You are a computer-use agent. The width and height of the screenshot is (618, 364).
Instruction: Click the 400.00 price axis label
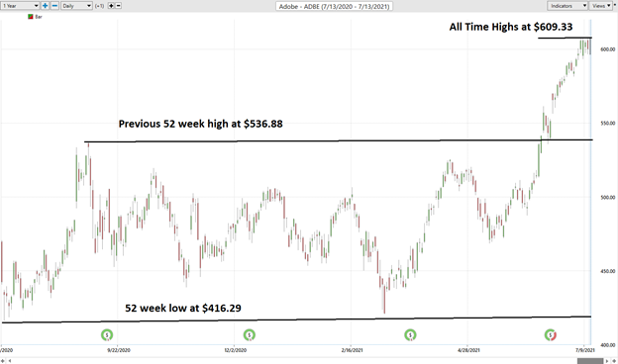[x=608, y=345]
